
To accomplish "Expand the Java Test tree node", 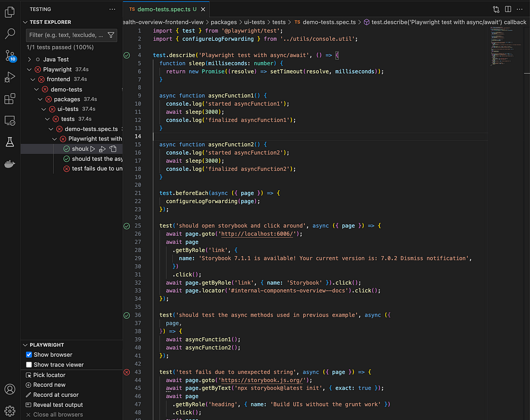I will [x=29, y=59].
